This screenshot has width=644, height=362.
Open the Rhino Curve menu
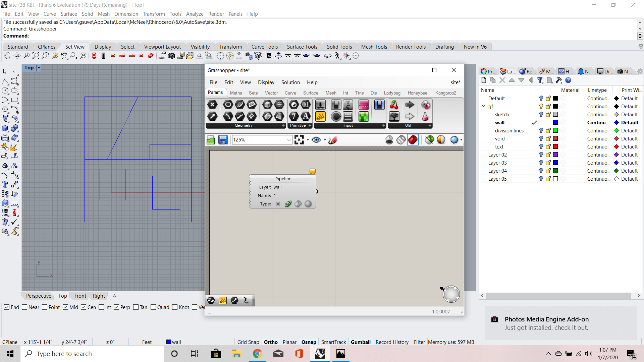[50, 14]
